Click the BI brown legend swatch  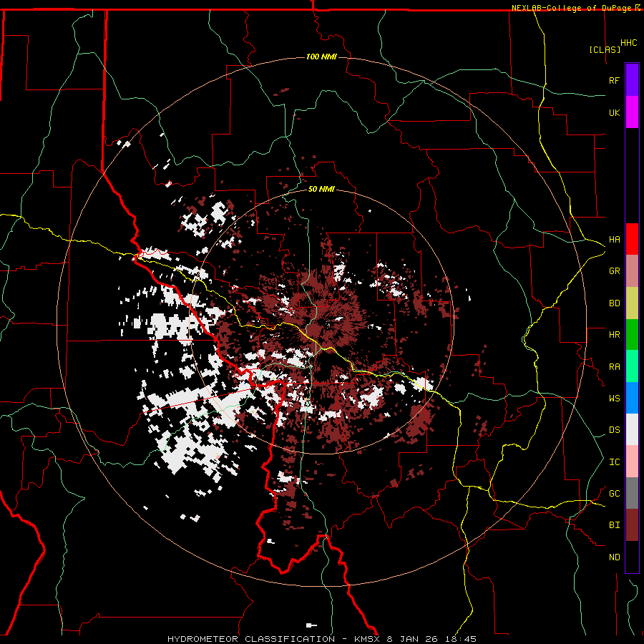tap(632, 525)
